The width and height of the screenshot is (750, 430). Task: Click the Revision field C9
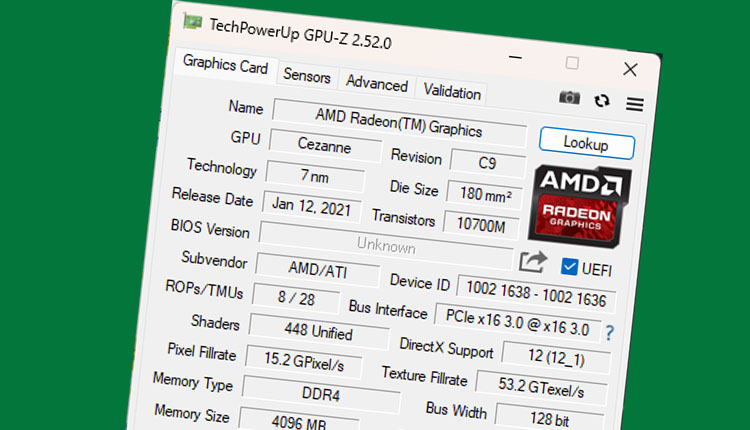[487, 163]
